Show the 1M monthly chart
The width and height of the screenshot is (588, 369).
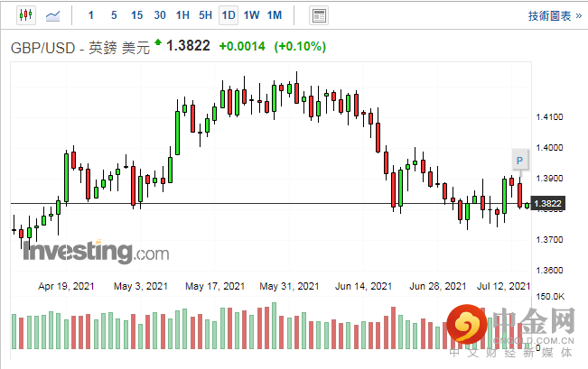pyautogui.click(x=275, y=15)
